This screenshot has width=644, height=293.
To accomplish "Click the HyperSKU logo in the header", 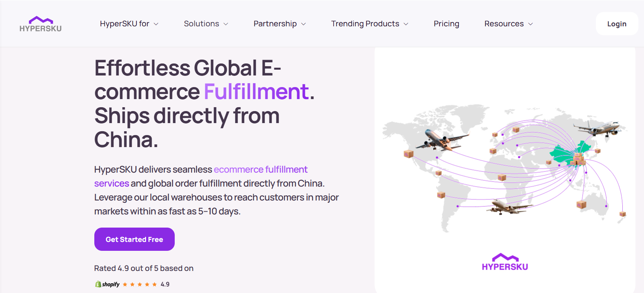I will click(41, 24).
